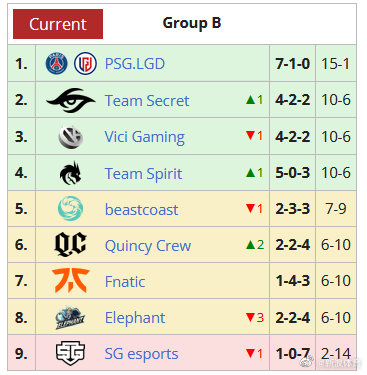Screen dimensions: 367x375
Task: Open the Team Secret link
Action: 147,100
